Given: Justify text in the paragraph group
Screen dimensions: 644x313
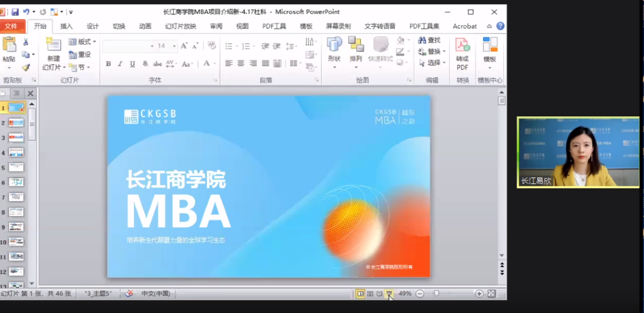Looking at the screenshot, I should click(x=266, y=63).
